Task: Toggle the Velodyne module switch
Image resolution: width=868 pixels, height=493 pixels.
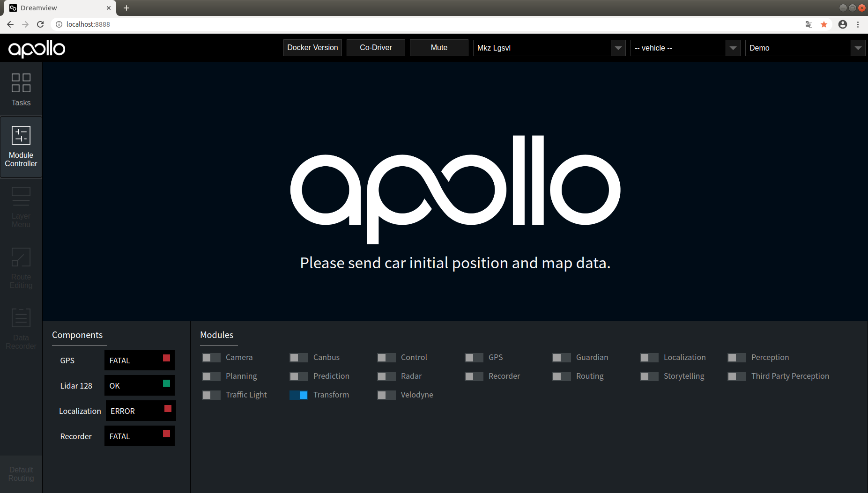Action: [386, 395]
